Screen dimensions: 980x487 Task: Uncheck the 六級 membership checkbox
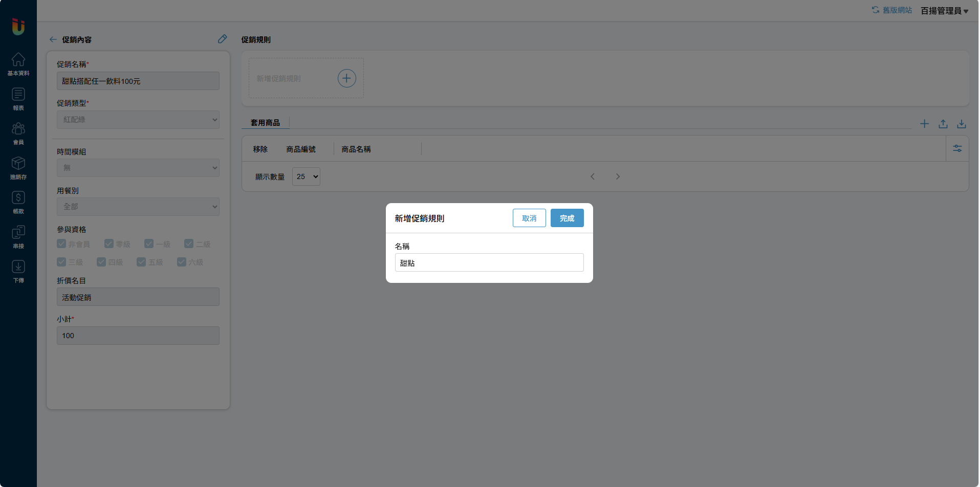coord(182,262)
